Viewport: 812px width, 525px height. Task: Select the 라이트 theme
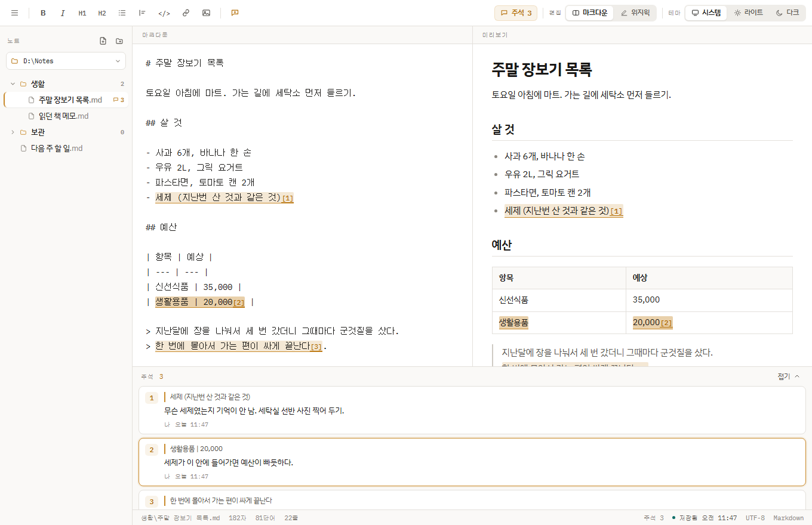748,13
